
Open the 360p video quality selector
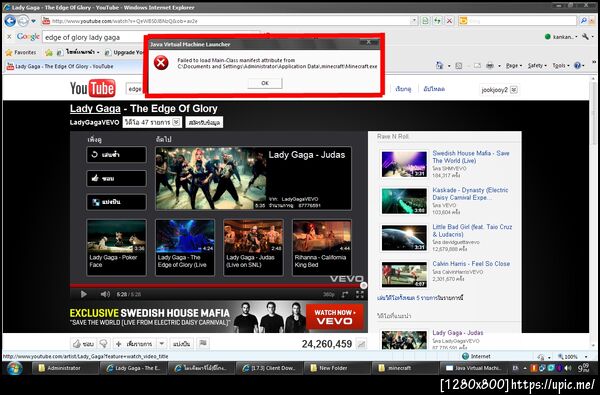pyautogui.click(x=328, y=294)
